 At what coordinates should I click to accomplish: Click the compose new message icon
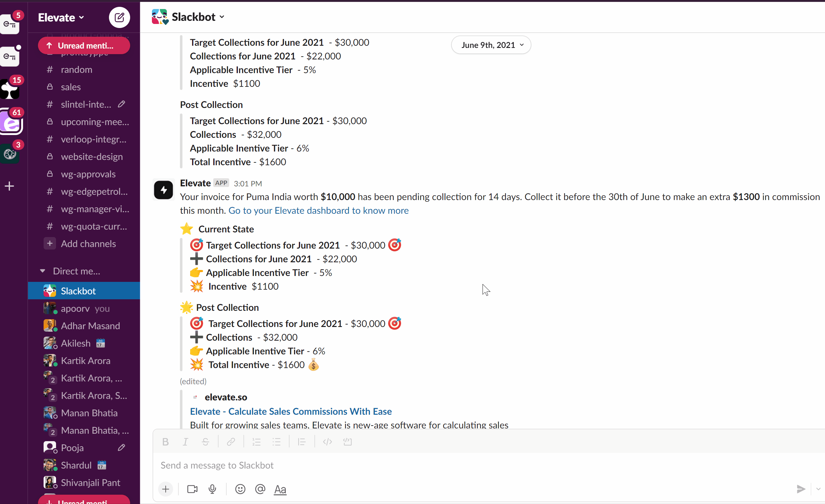119,17
